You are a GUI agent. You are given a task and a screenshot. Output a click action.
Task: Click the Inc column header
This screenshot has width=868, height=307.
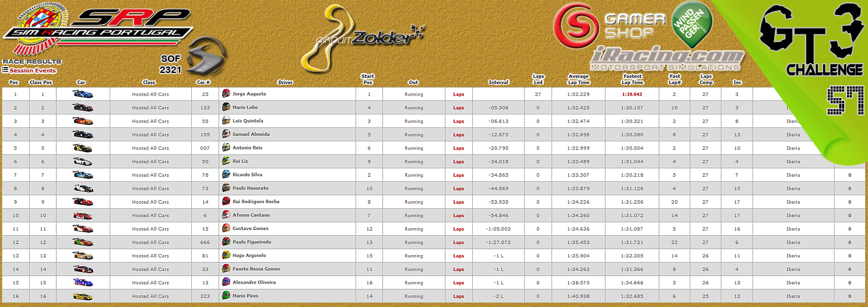[x=737, y=82]
